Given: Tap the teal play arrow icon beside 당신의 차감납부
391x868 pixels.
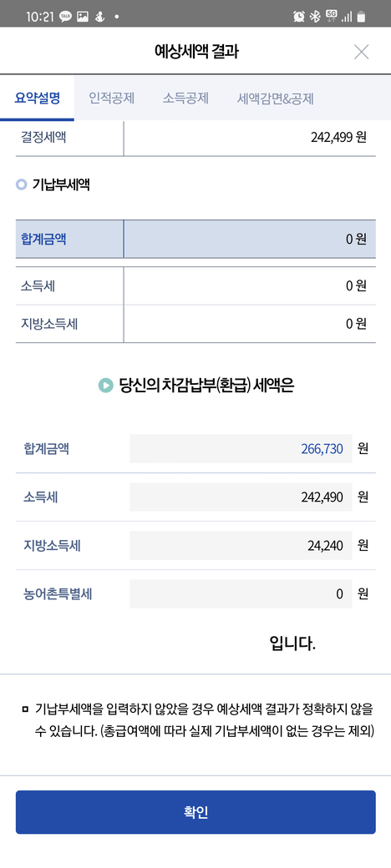Looking at the screenshot, I should click(x=105, y=386).
